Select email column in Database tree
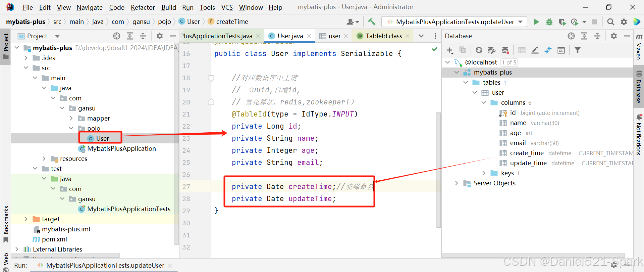 518,143
